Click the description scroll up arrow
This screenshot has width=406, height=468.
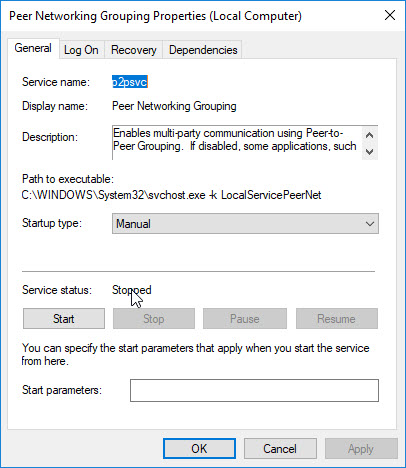click(369, 135)
